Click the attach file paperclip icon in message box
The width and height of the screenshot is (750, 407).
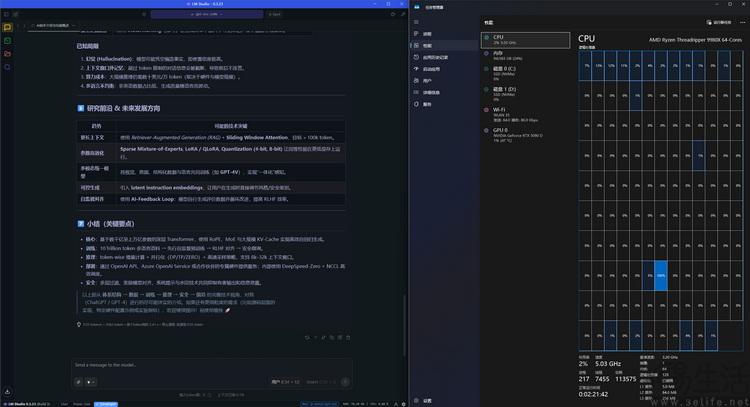(78, 382)
